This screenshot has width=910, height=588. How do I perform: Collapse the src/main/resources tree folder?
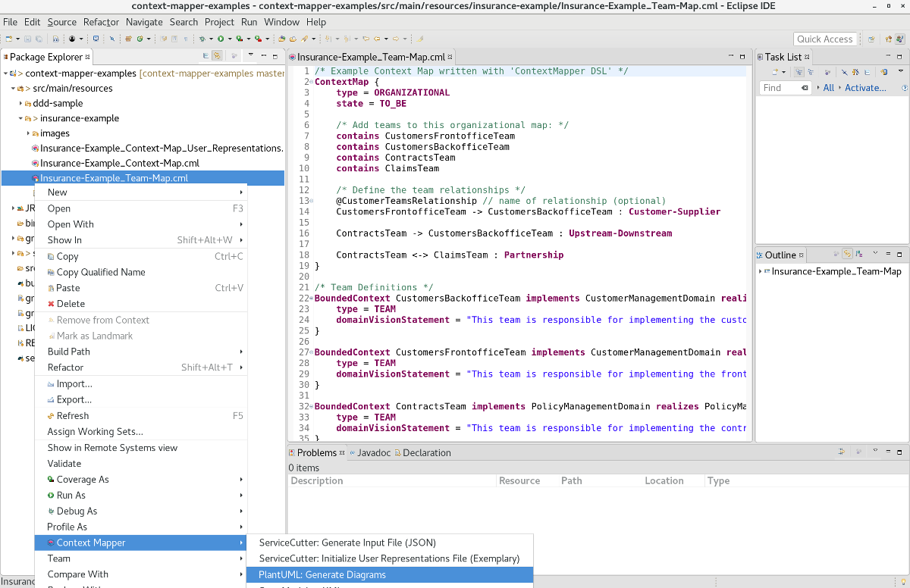[14, 89]
